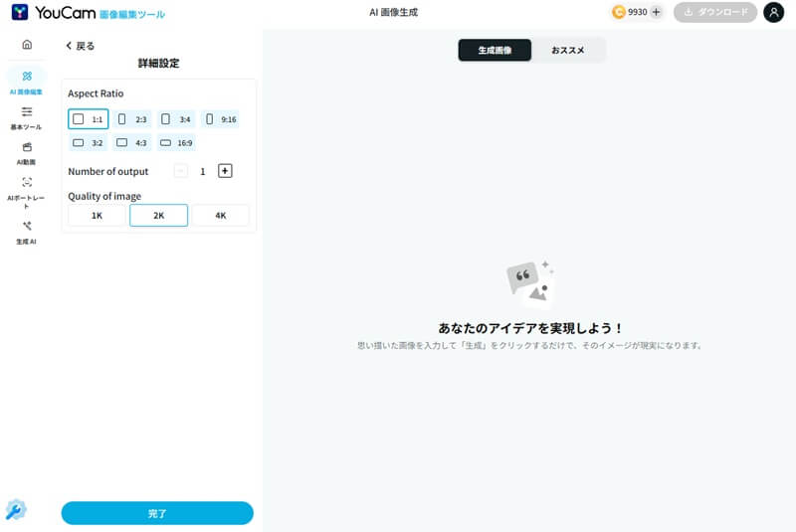Click the 9930 credits balance
Viewport: 796px width, 532px height.
(637, 12)
